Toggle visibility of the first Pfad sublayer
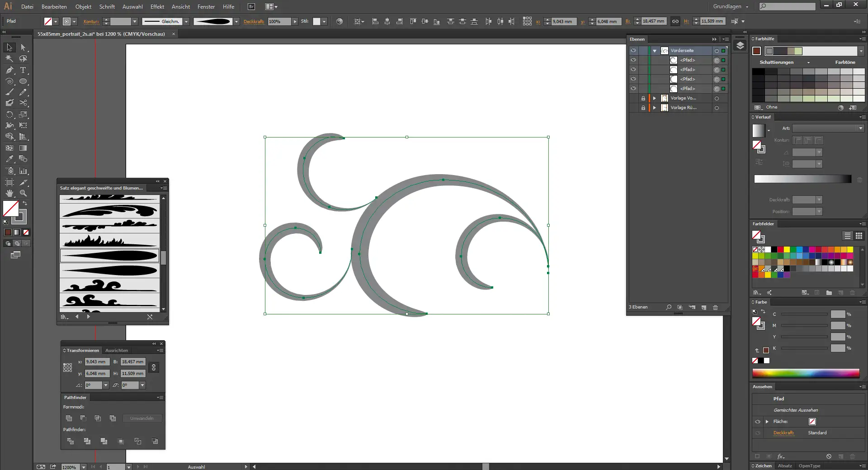 pyautogui.click(x=633, y=60)
